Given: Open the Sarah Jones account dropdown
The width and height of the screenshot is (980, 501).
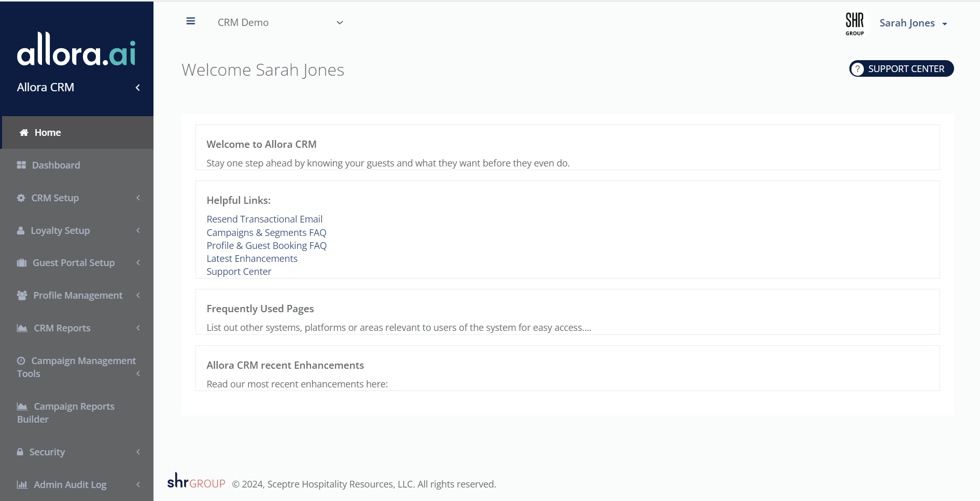Looking at the screenshot, I should click(x=914, y=23).
